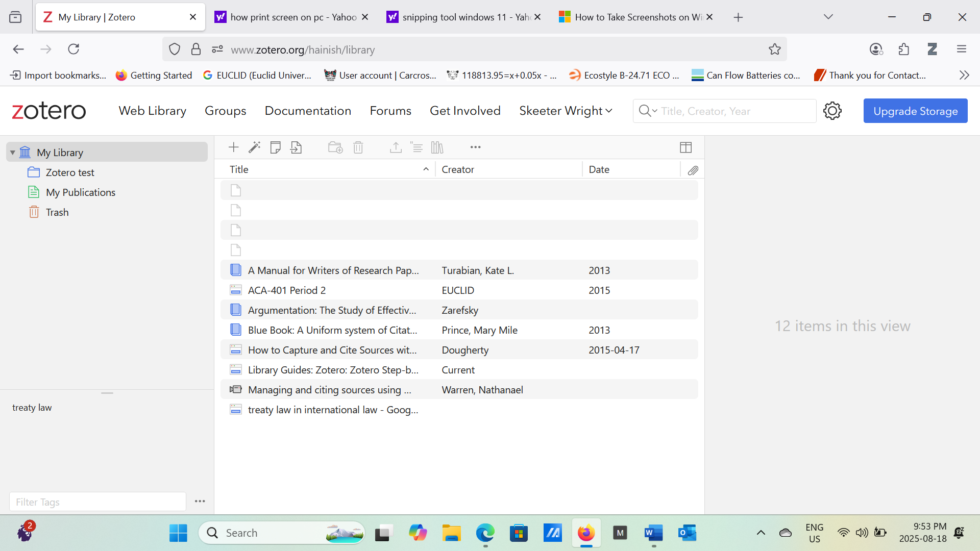Open the Create Bibliography books icon
This screenshot has height=551, width=980.
coord(437,147)
